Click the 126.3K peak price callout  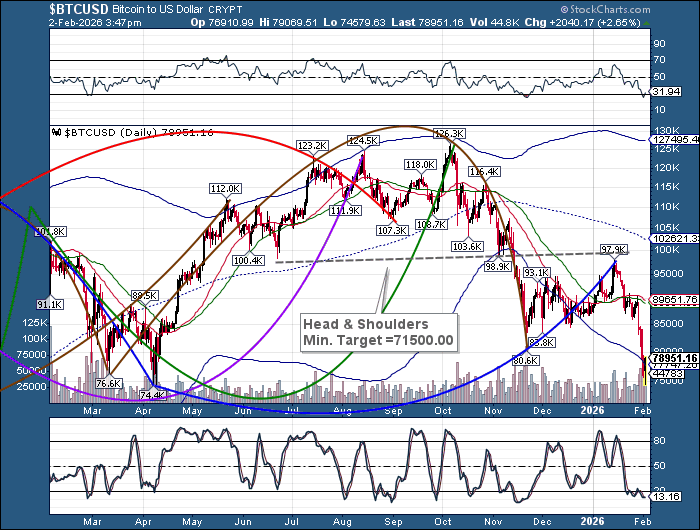[450, 133]
